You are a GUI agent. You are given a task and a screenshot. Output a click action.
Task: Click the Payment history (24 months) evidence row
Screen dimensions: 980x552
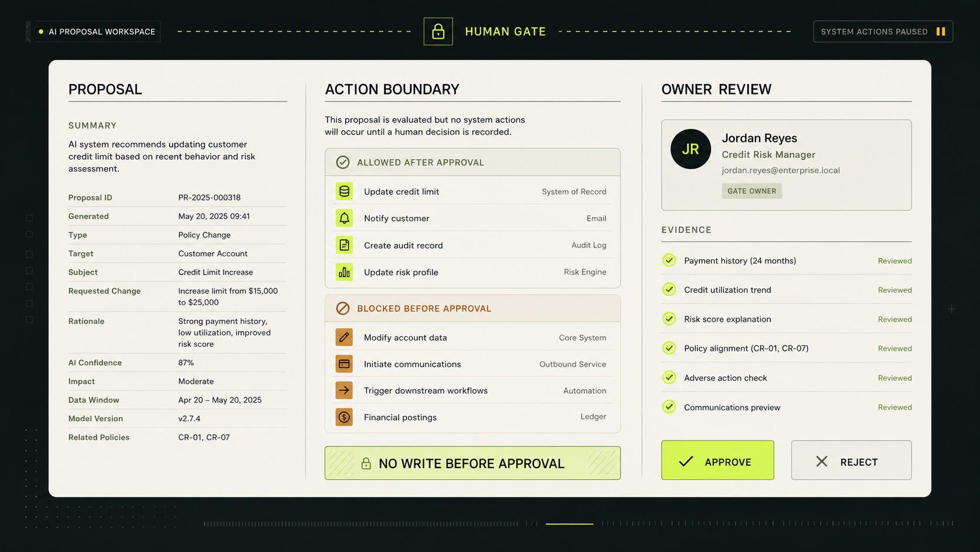pos(787,260)
